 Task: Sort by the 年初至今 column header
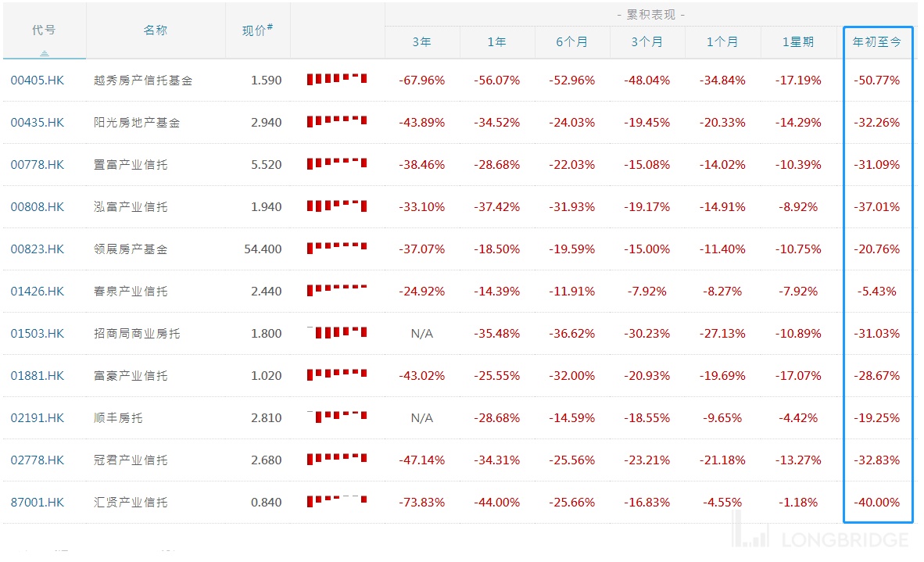pos(876,42)
